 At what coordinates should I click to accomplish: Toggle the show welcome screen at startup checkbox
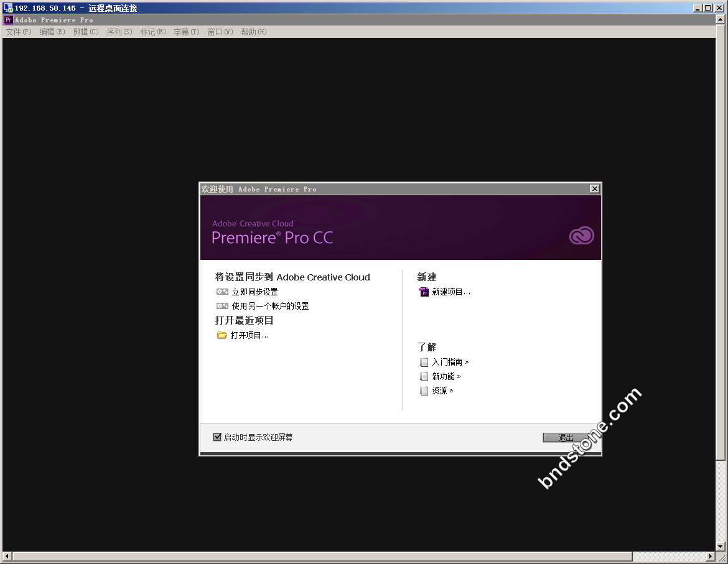[217, 437]
